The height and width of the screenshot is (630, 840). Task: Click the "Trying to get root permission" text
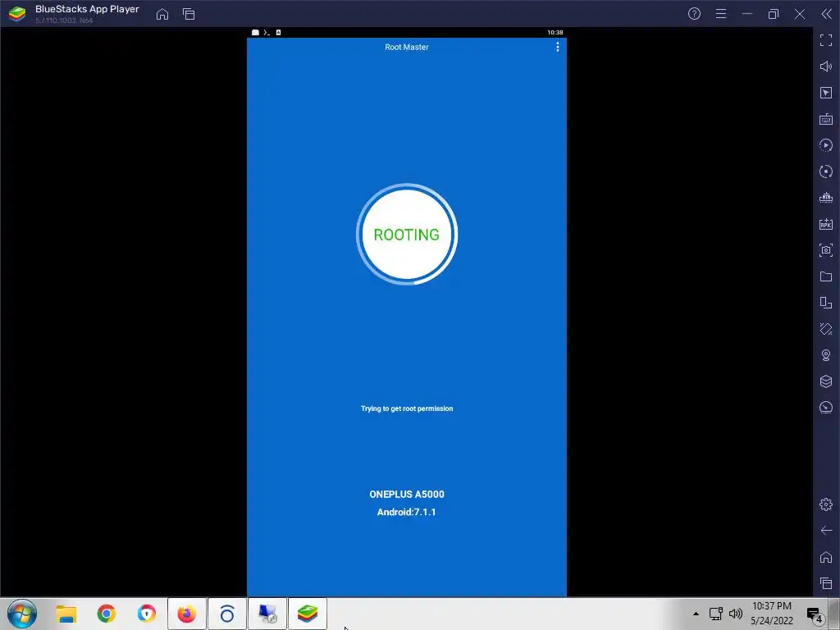point(407,409)
